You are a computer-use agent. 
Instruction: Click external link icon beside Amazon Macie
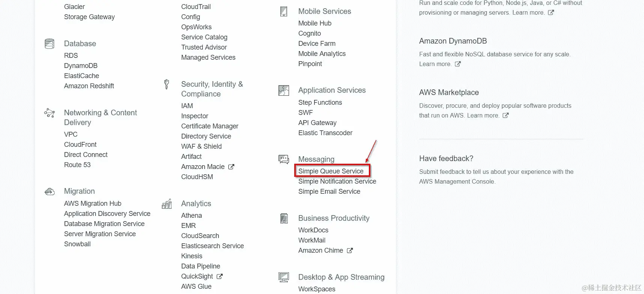pyautogui.click(x=231, y=167)
